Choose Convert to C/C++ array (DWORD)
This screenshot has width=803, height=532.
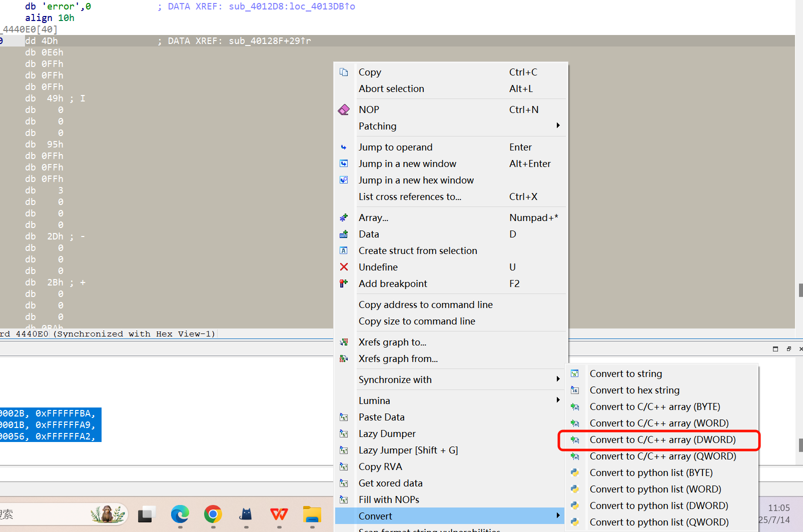tap(662, 439)
